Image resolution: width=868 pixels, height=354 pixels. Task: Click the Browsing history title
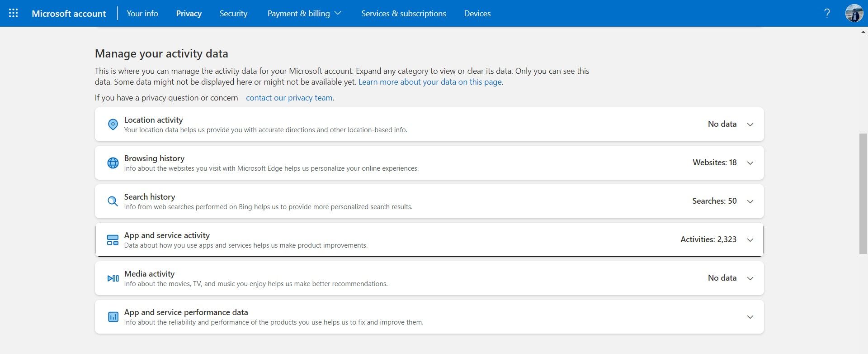click(x=154, y=158)
